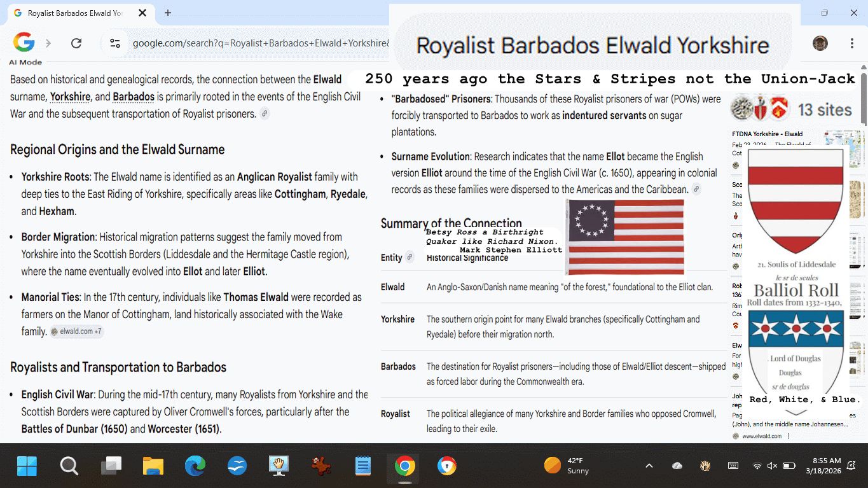Expand the elwald.com +7 sources chip
Image resolution: width=868 pixels, height=488 pixels.
tap(77, 331)
